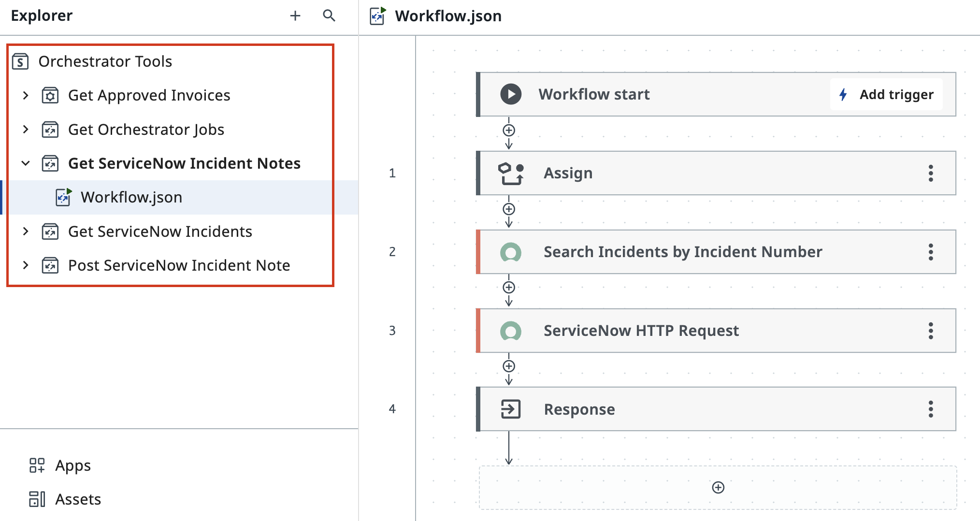The width and height of the screenshot is (980, 521).
Task: Add activity after Workflow start
Action: coord(509,130)
